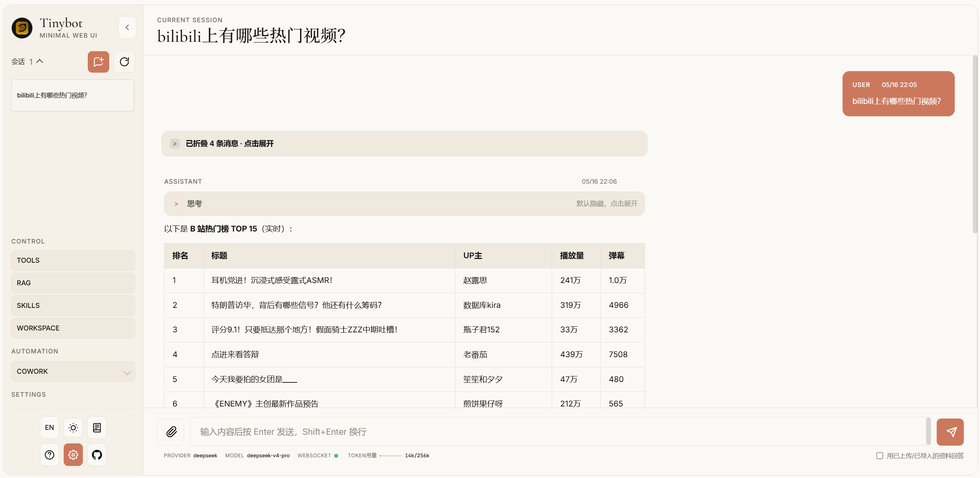Refresh the session list

(124, 62)
